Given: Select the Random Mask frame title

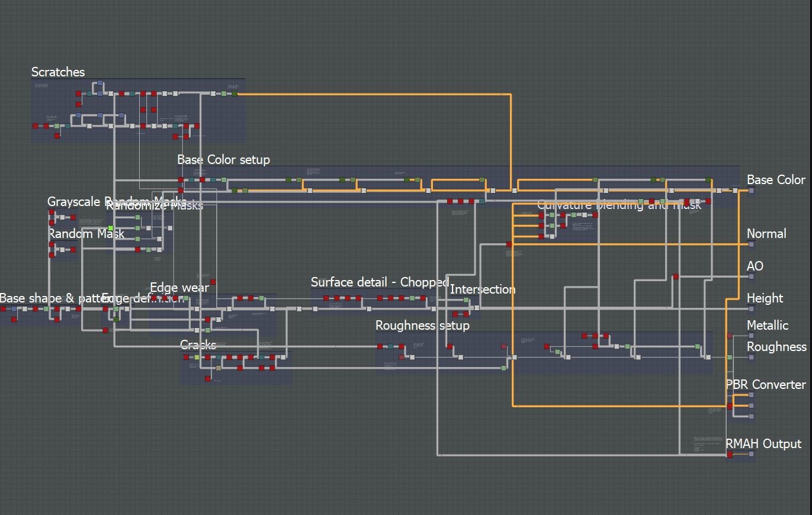Looking at the screenshot, I should 86,234.
